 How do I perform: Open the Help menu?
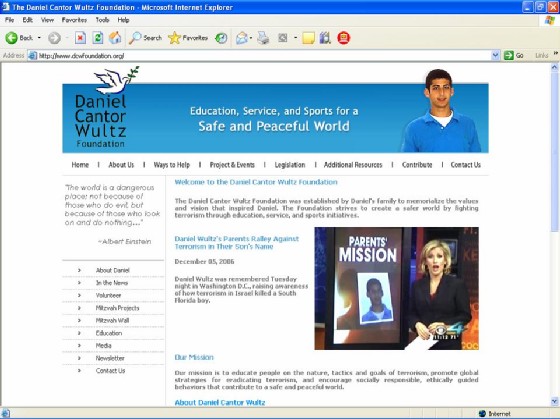tap(123, 20)
